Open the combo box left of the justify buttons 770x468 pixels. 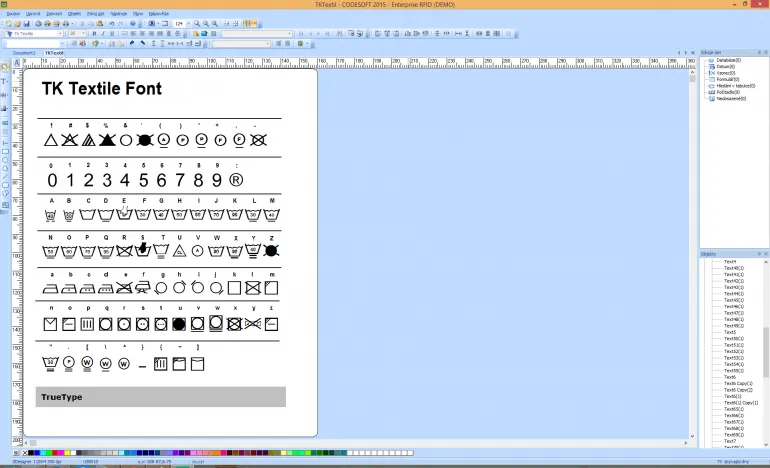[242, 43]
